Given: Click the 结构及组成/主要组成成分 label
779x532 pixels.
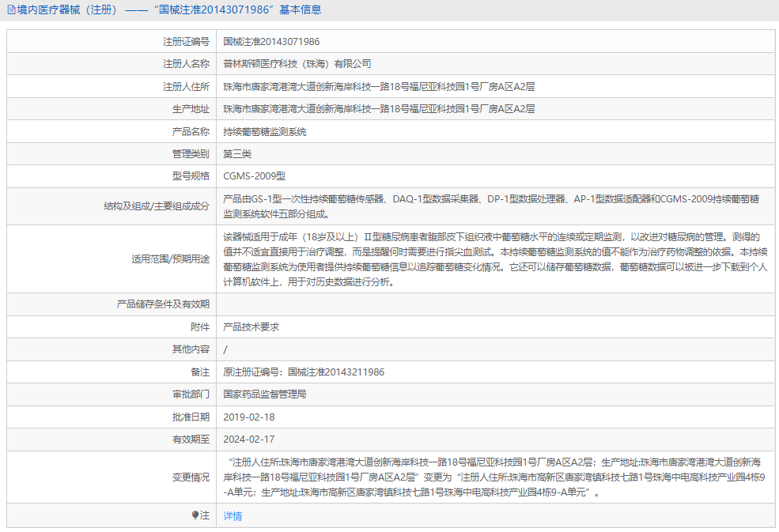Looking at the screenshot, I should tap(157, 206).
